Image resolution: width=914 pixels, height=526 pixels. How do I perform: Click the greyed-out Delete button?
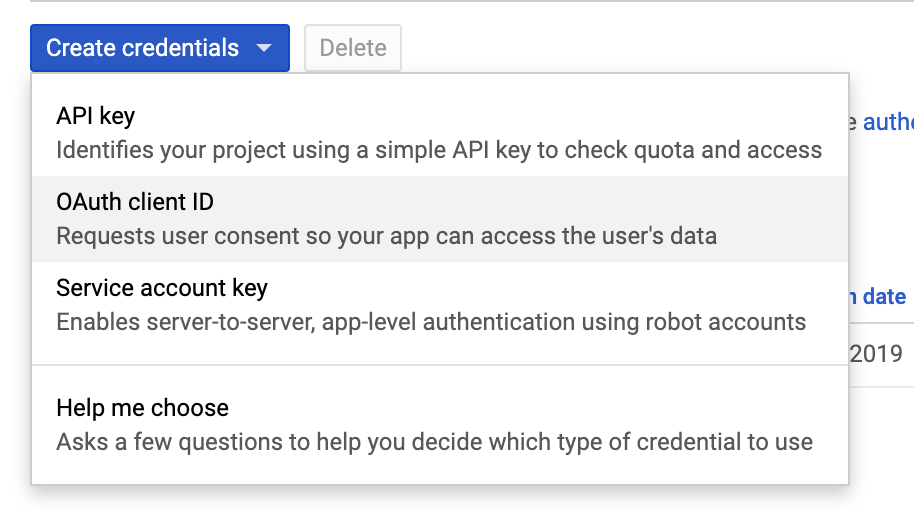353,48
